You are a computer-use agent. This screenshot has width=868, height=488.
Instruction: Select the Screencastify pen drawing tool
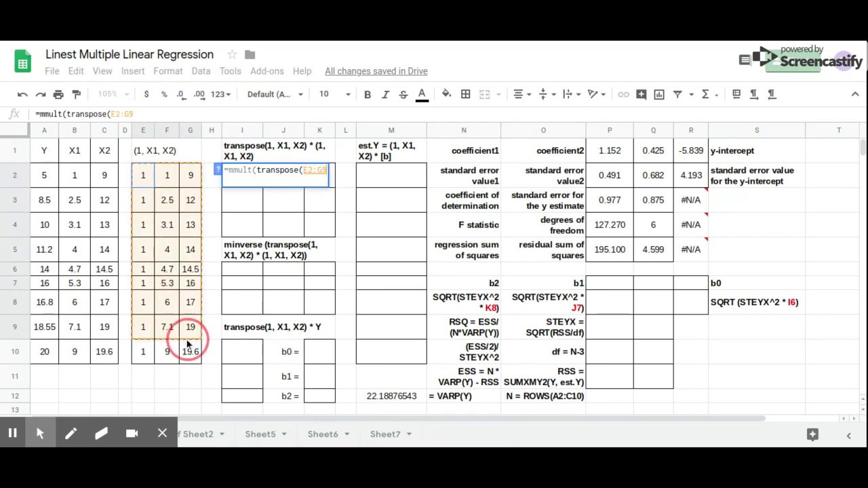pos(71,434)
